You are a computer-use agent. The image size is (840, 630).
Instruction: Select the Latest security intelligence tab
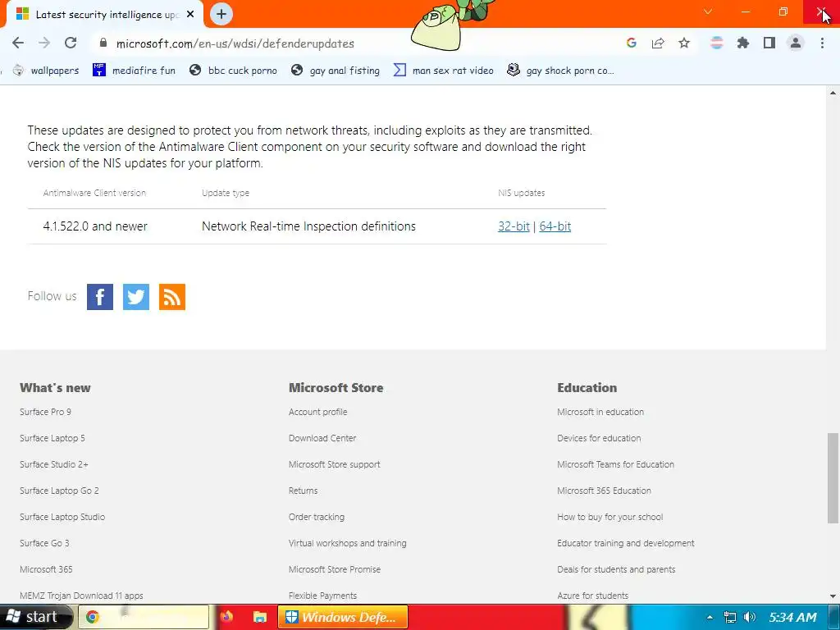click(x=103, y=15)
